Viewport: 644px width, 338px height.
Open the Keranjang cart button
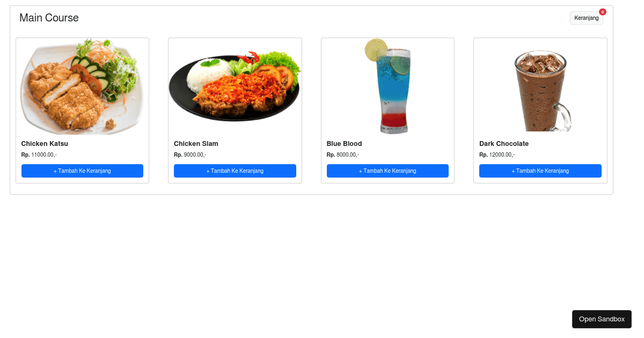(x=586, y=18)
